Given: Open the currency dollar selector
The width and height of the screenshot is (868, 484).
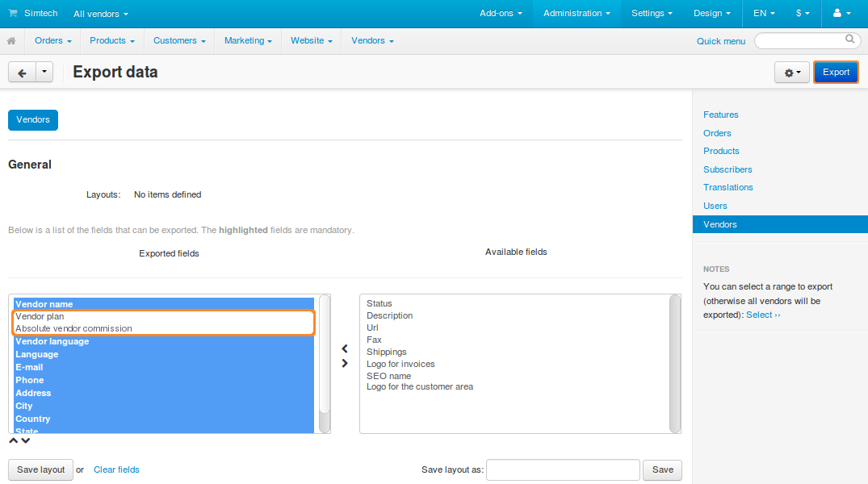Looking at the screenshot, I should click(803, 13).
